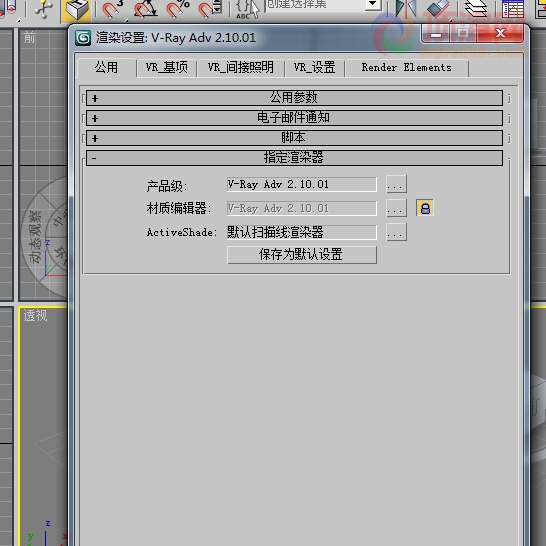Click the selected cube toolbar icon
This screenshot has width=546, height=546.
76,10
